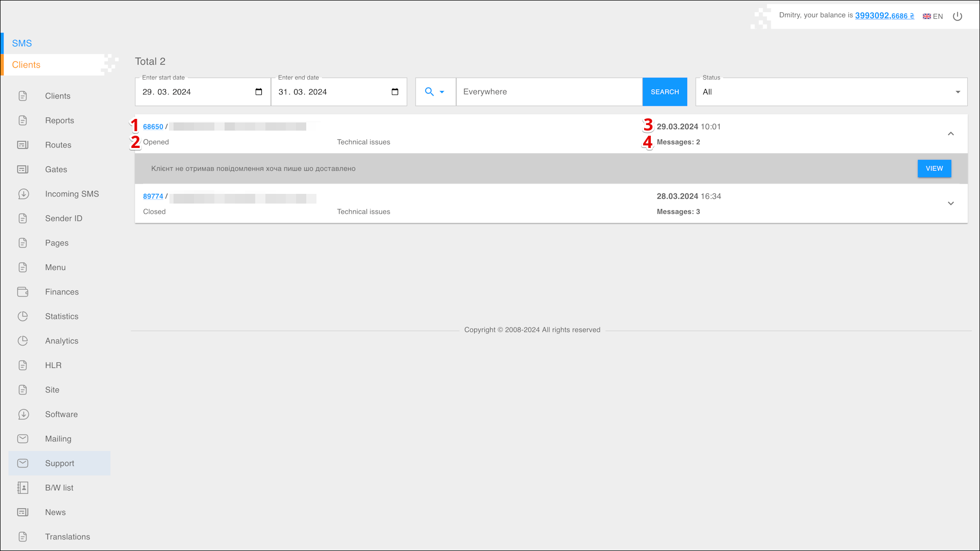Open the Routes menu item
The image size is (980, 551).
58,145
